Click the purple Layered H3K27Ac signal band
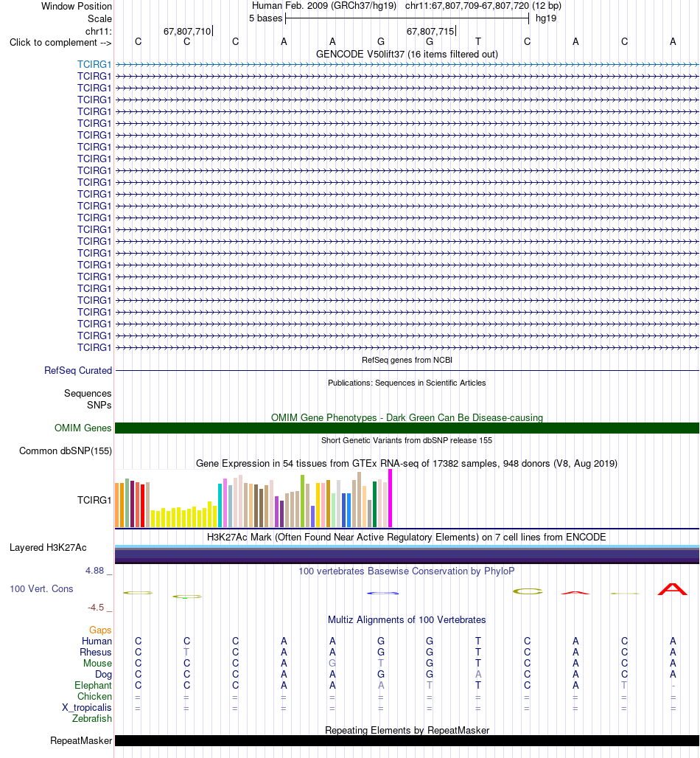 407,554
